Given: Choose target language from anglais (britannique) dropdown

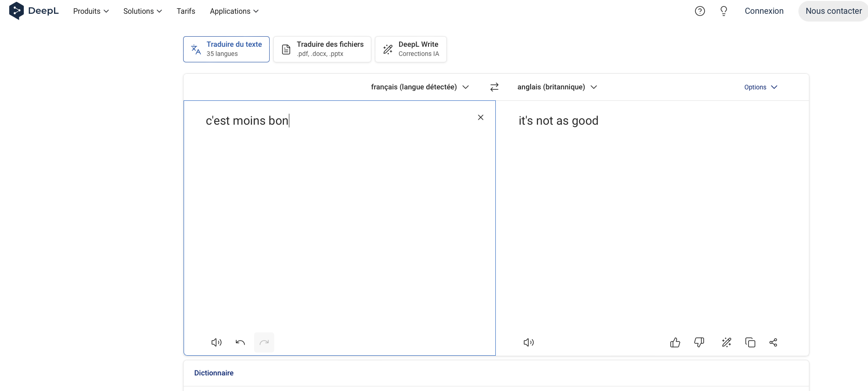Looking at the screenshot, I should click(x=557, y=87).
